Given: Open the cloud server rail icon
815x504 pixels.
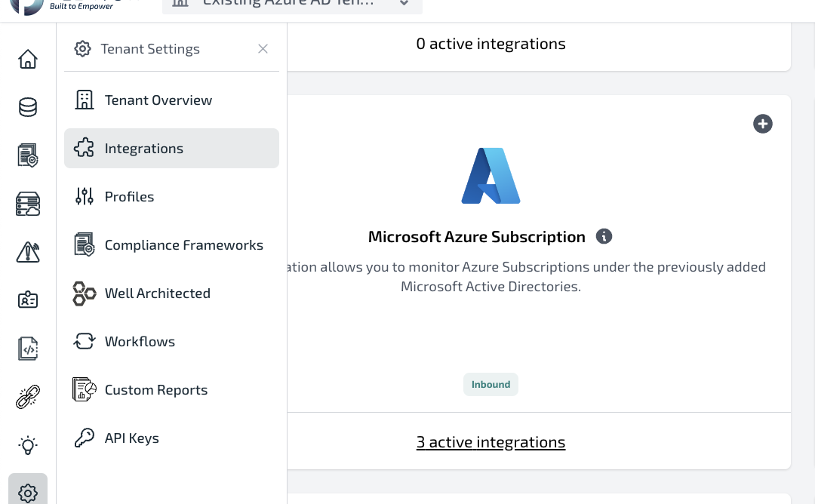Looking at the screenshot, I should [x=28, y=204].
